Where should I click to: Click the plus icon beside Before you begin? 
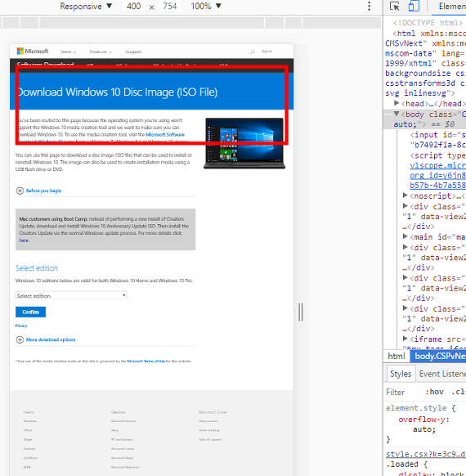(x=20, y=191)
